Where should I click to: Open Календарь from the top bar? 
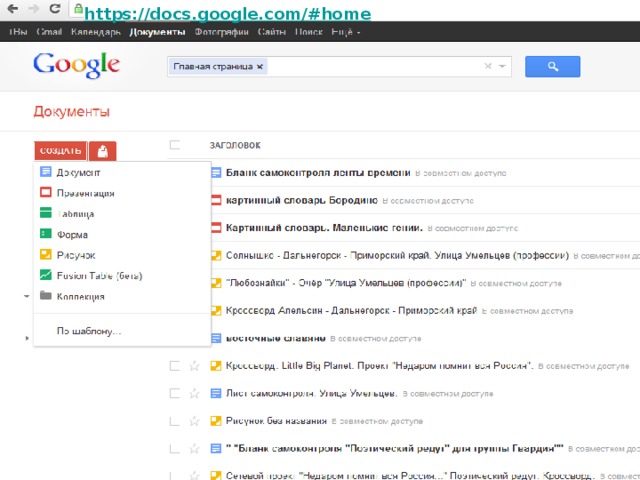[96, 32]
